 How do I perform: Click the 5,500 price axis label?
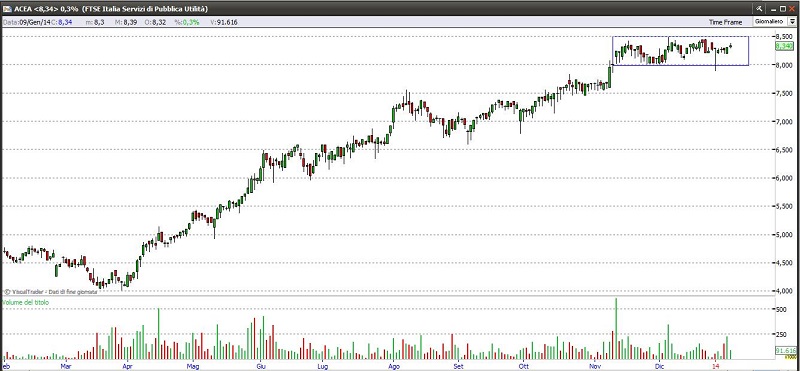tap(785, 206)
